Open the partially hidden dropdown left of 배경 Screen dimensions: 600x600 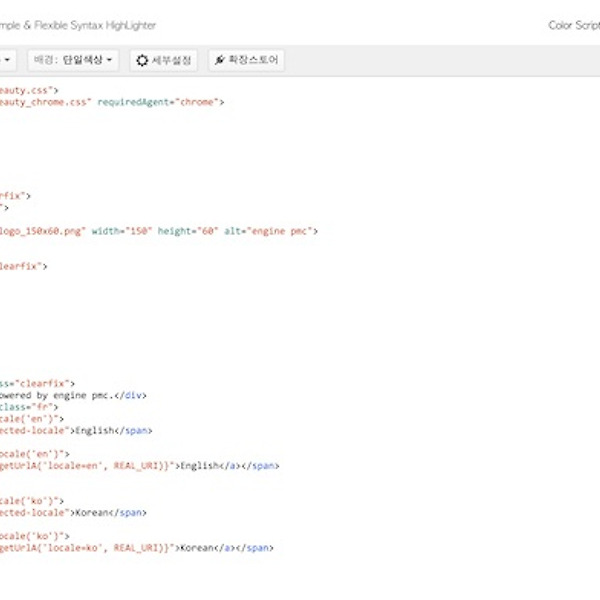(x=7, y=61)
